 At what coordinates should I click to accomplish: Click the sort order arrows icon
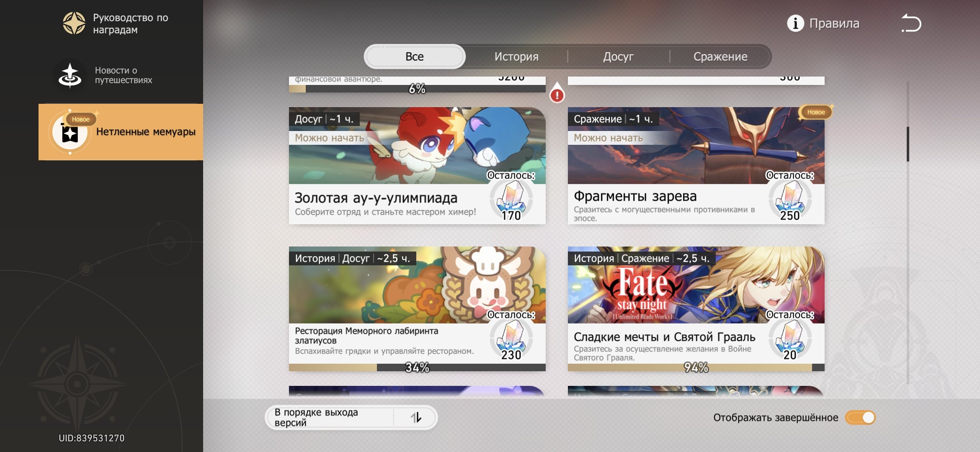tap(416, 417)
